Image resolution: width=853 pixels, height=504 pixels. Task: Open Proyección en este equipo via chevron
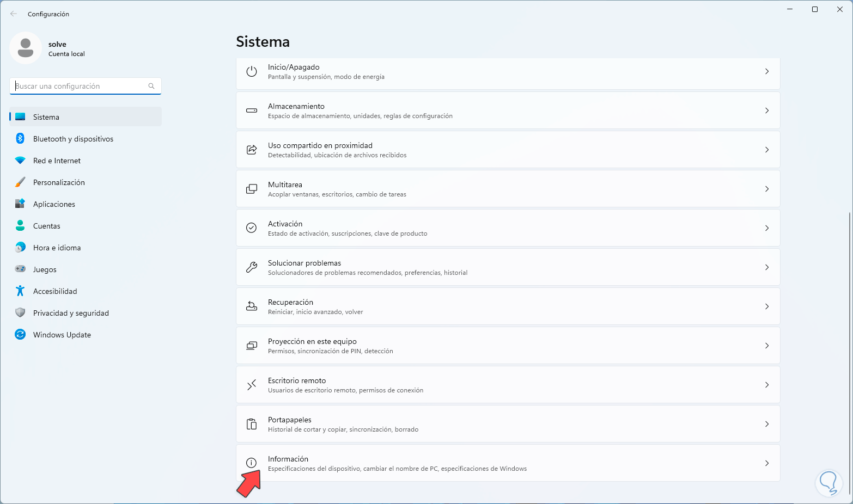pyautogui.click(x=767, y=346)
